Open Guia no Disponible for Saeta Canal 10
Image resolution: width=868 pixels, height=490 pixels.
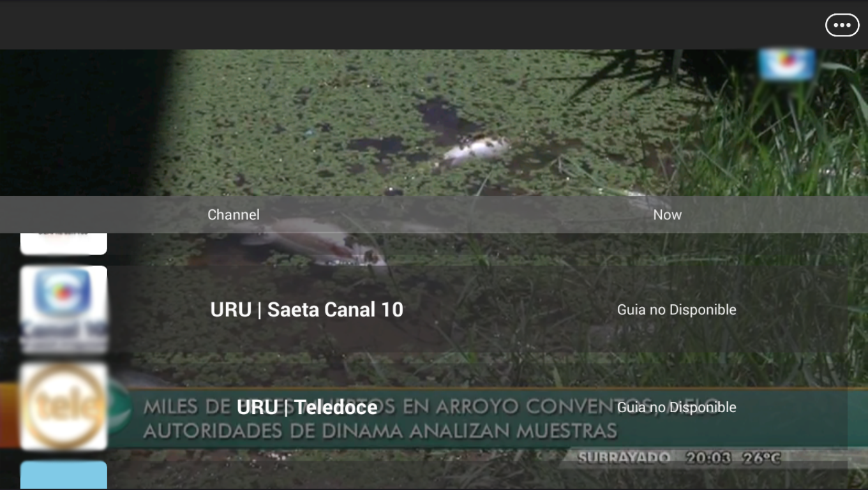(677, 309)
